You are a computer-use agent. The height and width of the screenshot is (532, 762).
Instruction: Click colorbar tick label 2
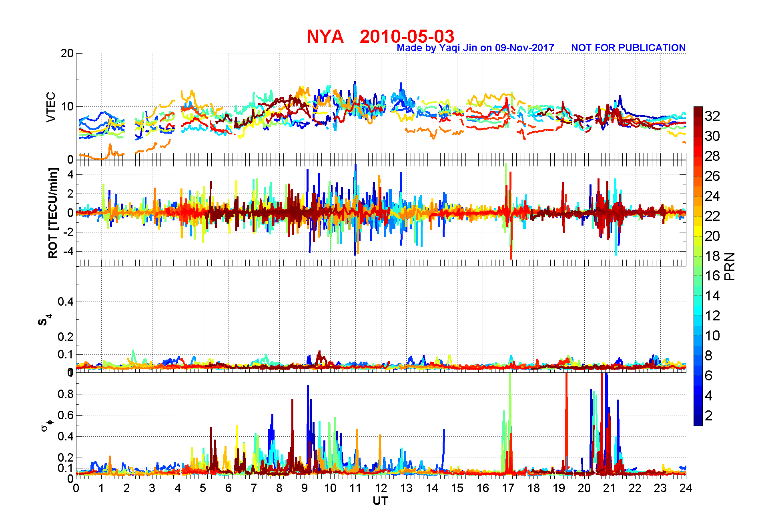coord(708,415)
